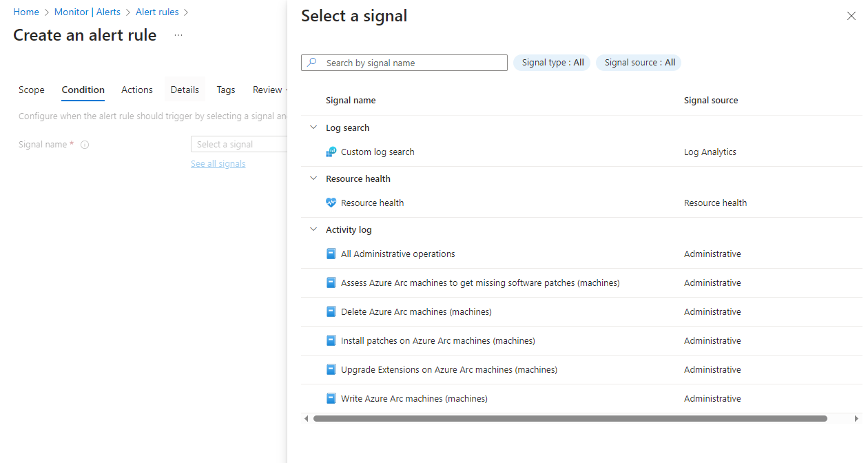Open the Select a signal dropdown
The image size is (868, 463).
click(238, 144)
